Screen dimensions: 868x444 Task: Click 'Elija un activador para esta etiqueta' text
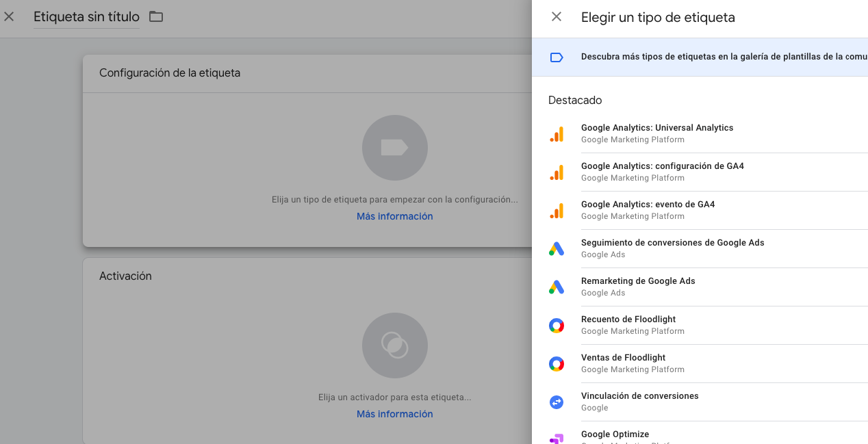(x=395, y=397)
